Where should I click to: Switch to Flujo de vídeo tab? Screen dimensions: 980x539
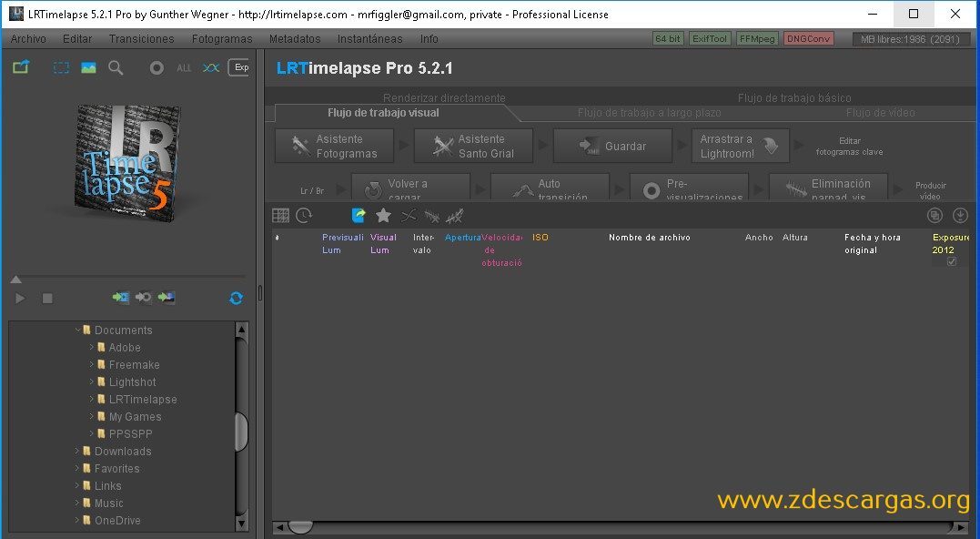(881, 113)
